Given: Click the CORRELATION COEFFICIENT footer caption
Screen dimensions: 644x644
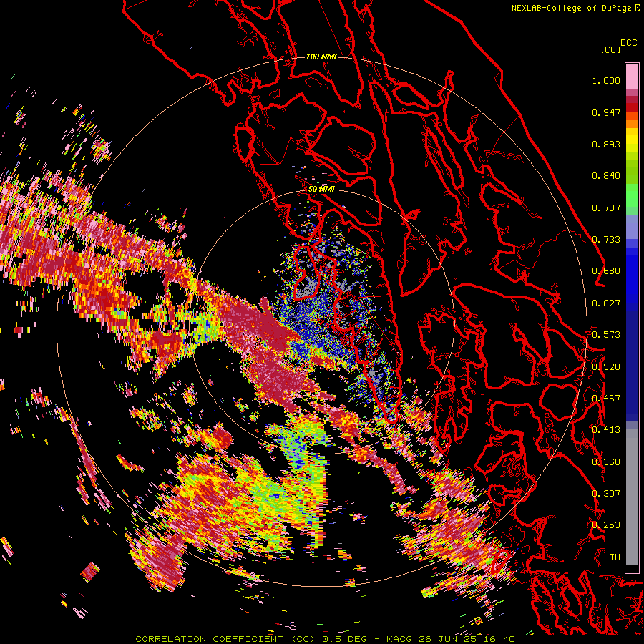Looking at the screenshot, I should click(325, 639).
